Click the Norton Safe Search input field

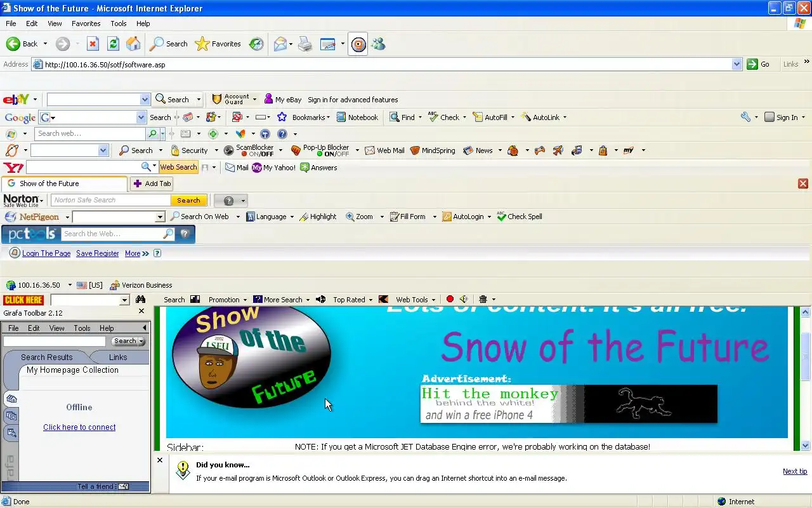click(111, 200)
